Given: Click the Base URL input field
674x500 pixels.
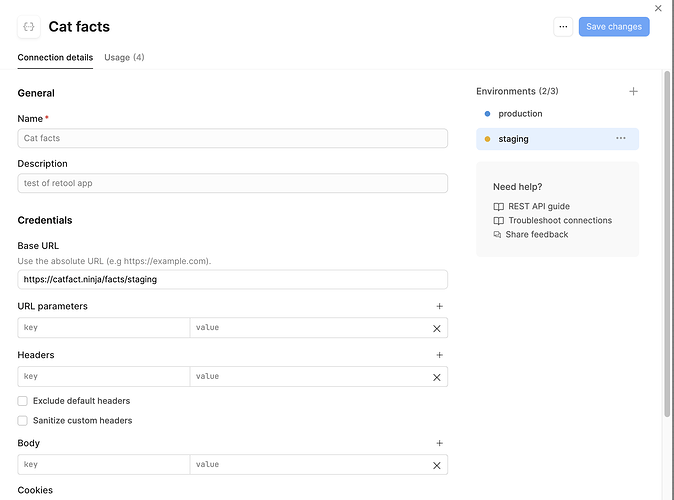Looking at the screenshot, I should pos(233,279).
